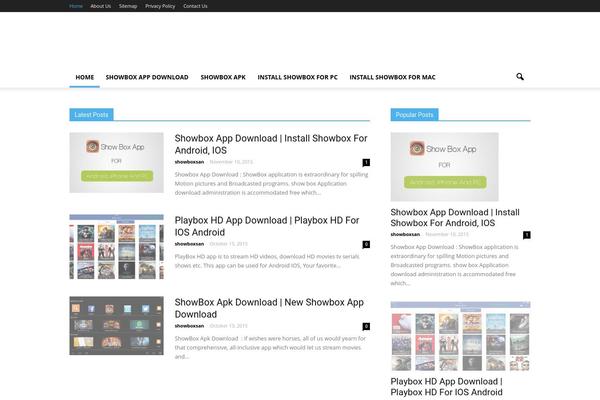Open latest post title Playbox HD App Download
The height and width of the screenshot is (400, 600).
pyautogui.click(x=267, y=226)
